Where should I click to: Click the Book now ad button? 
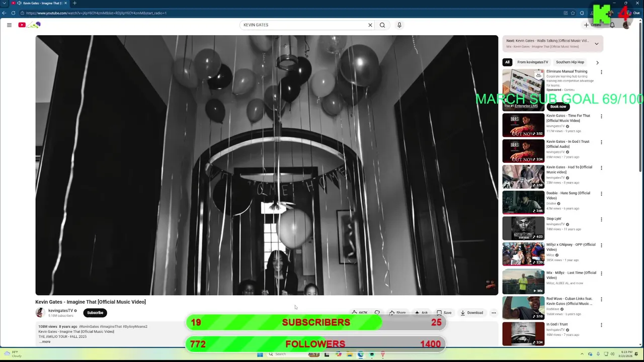click(x=558, y=107)
